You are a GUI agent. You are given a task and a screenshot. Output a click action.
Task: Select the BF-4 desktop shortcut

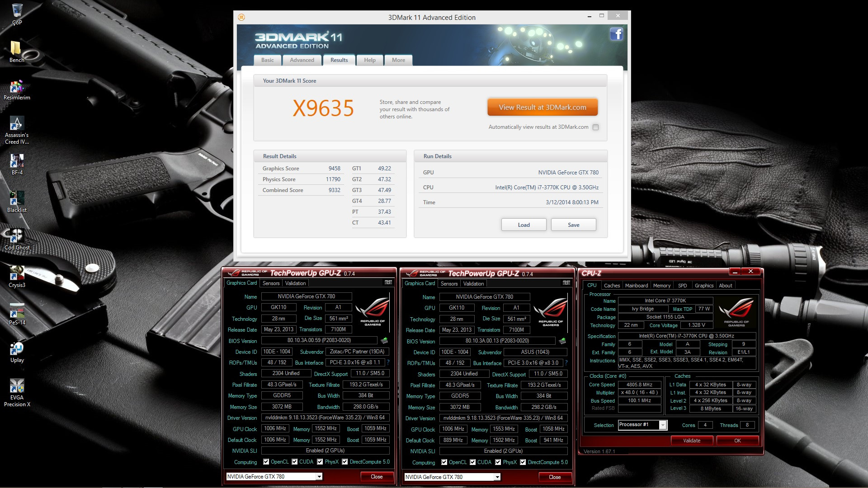click(x=17, y=164)
